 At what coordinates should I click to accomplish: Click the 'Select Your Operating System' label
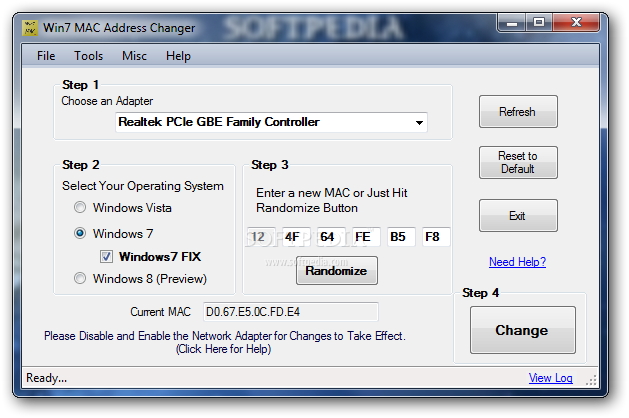143,186
